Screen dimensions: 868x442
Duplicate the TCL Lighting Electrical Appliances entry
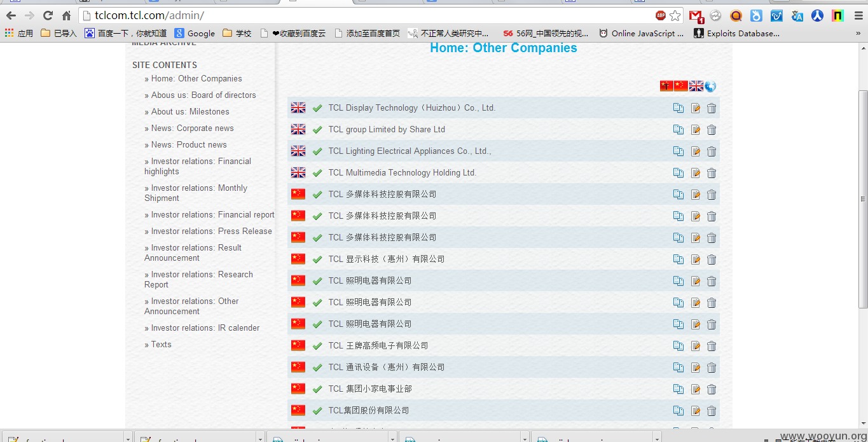679,151
